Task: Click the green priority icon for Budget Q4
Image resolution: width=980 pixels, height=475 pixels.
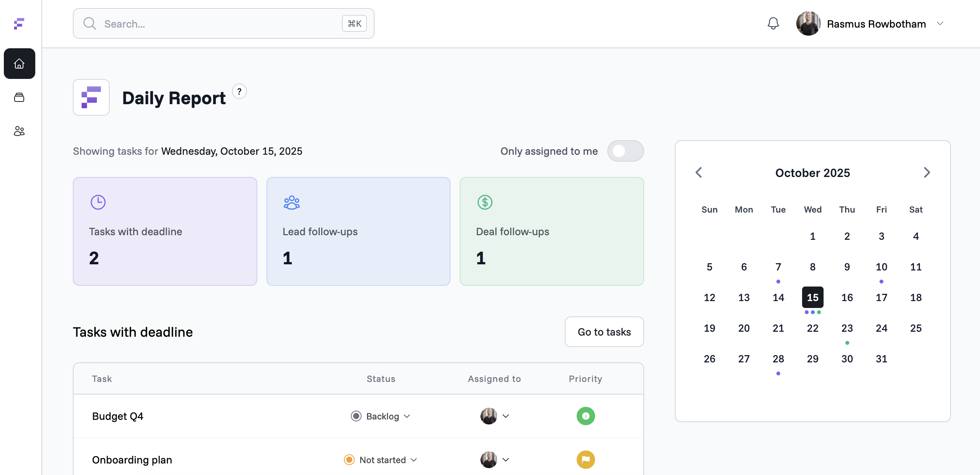Action: pyautogui.click(x=585, y=416)
